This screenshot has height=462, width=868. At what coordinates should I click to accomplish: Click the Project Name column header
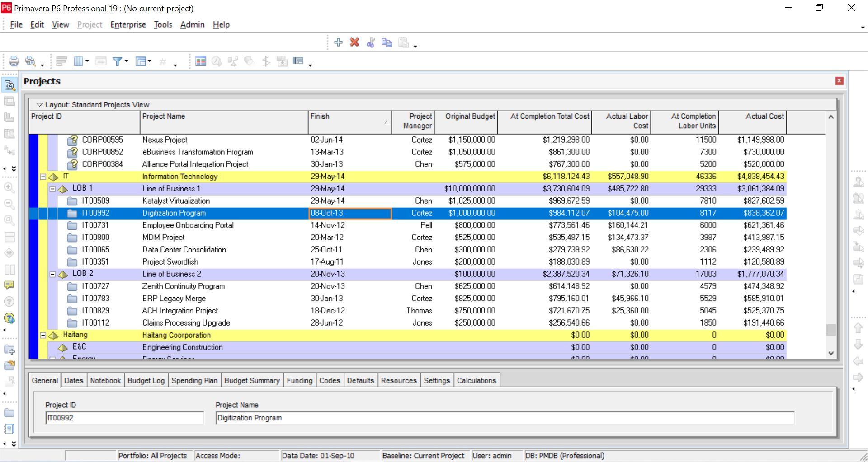coord(224,122)
